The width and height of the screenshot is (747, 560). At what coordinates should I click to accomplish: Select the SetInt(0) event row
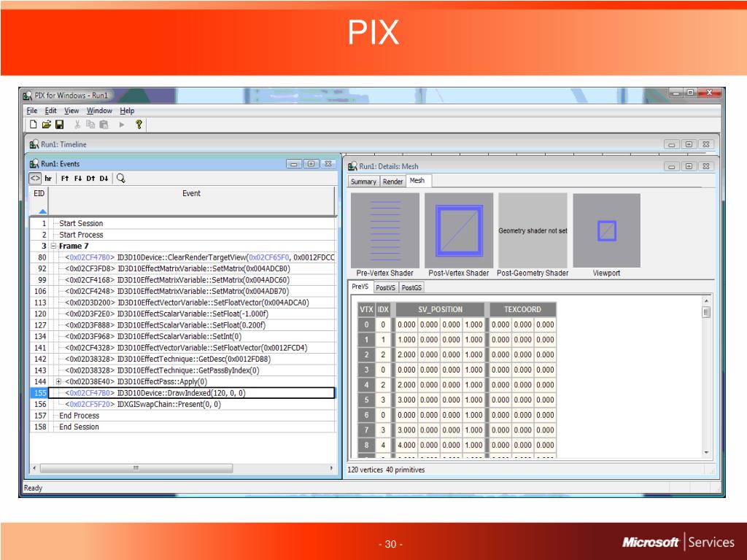(x=182, y=336)
